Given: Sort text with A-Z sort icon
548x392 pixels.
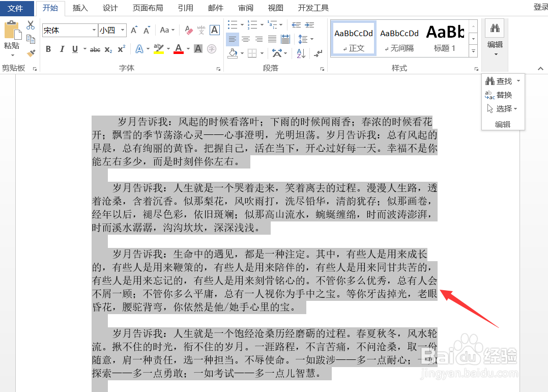Looking at the screenshot, I should 301,53.
